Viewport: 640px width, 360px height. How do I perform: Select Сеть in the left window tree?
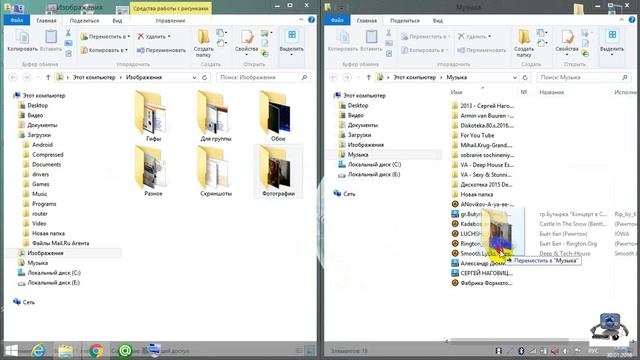[29, 302]
